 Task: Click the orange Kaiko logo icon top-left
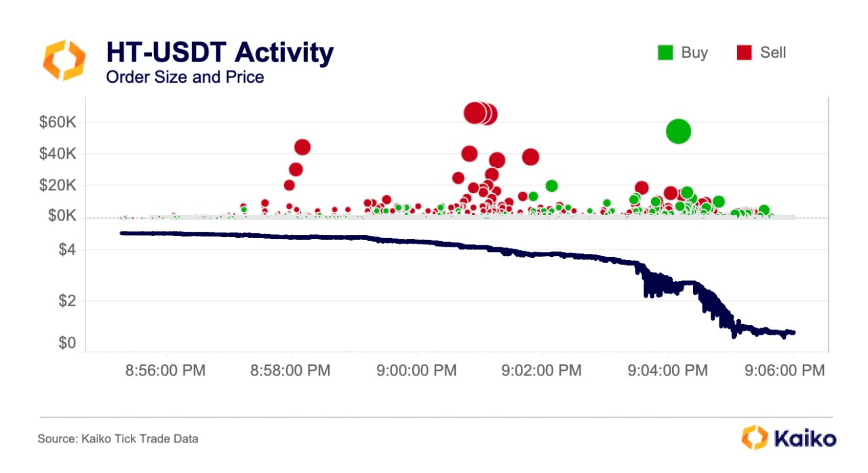click(x=65, y=60)
